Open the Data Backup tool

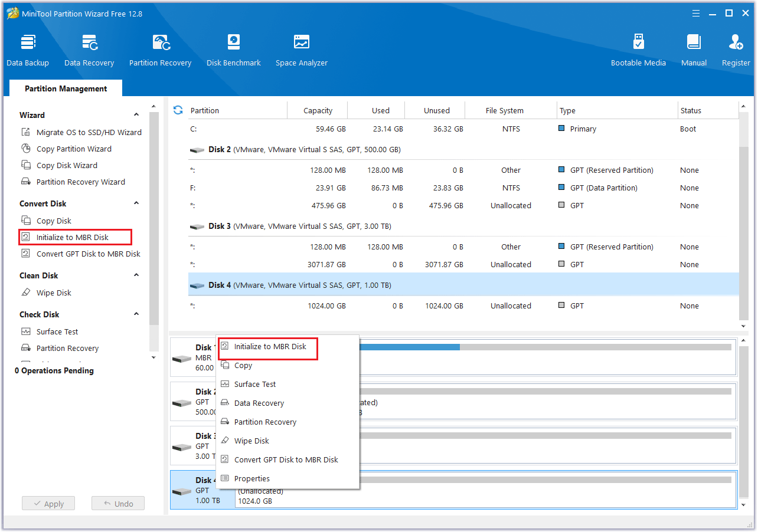pos(28,50)
